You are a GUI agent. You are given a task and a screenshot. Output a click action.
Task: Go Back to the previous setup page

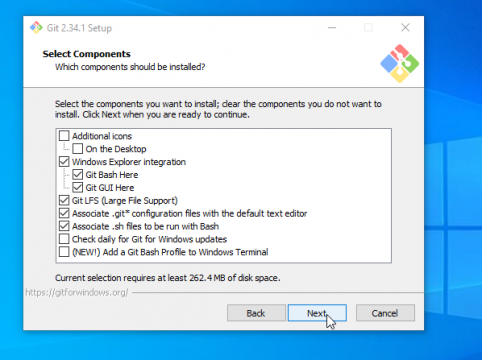tap(256, 313)
